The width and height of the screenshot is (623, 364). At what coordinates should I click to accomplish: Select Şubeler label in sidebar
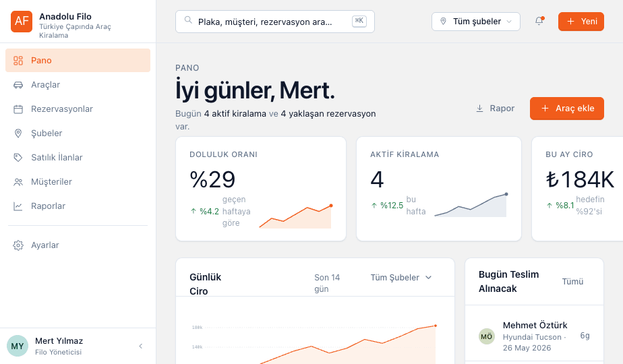(47, 133)
